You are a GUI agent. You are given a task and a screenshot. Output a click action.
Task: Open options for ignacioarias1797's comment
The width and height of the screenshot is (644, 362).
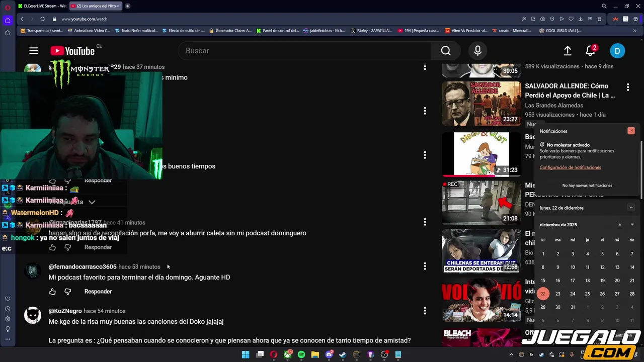[425, 222]
